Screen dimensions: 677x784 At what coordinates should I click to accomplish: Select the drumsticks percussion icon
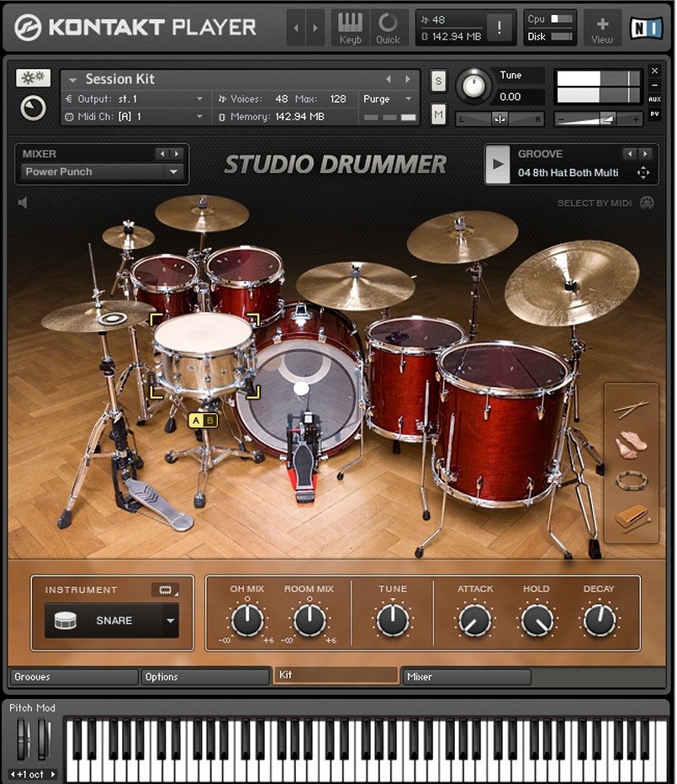point(632,410)
